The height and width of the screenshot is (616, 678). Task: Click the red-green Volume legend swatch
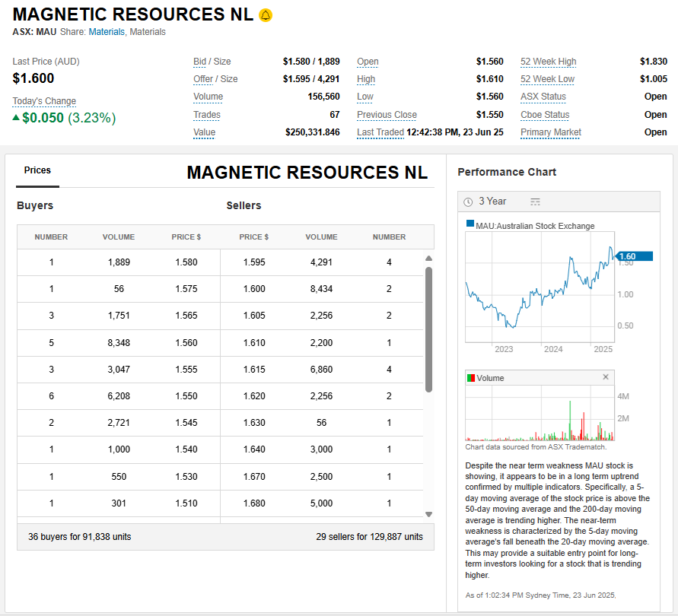471,378
